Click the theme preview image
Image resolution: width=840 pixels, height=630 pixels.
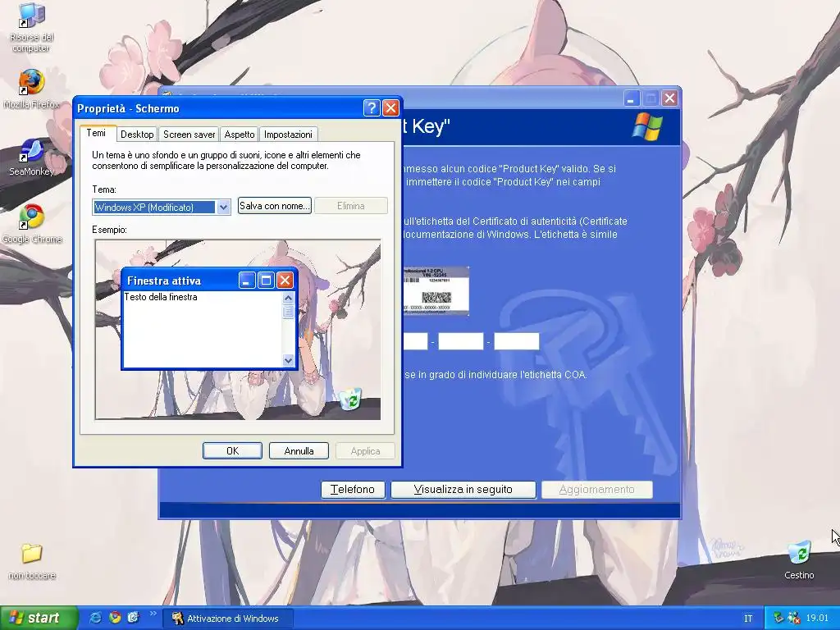pos(238,330)
